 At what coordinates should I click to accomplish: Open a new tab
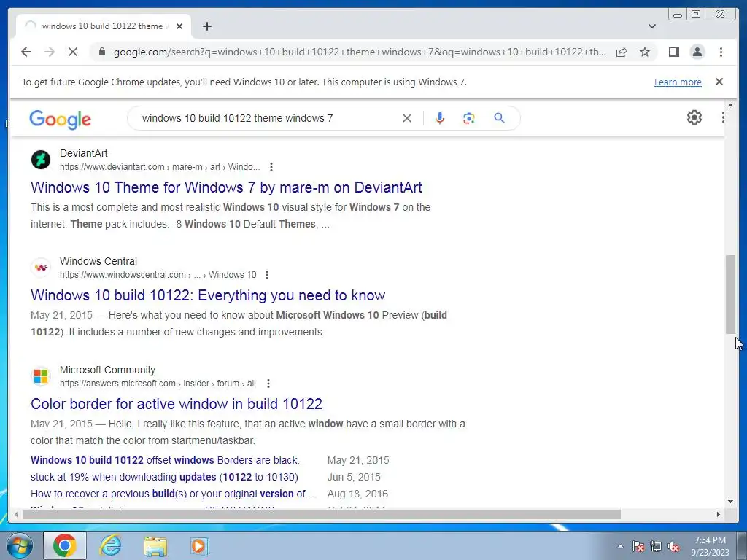(206, 26)
